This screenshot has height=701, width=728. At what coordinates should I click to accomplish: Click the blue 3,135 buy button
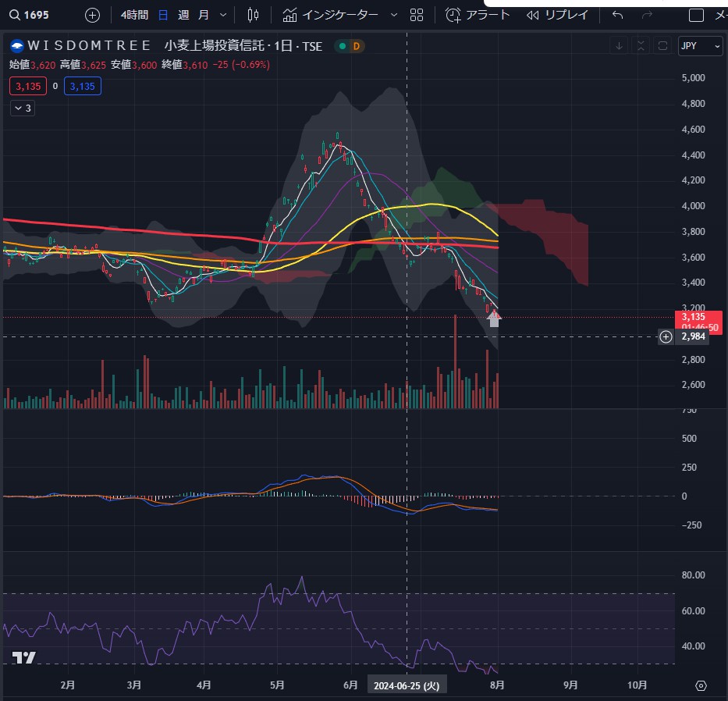click(x=82, y=87)
